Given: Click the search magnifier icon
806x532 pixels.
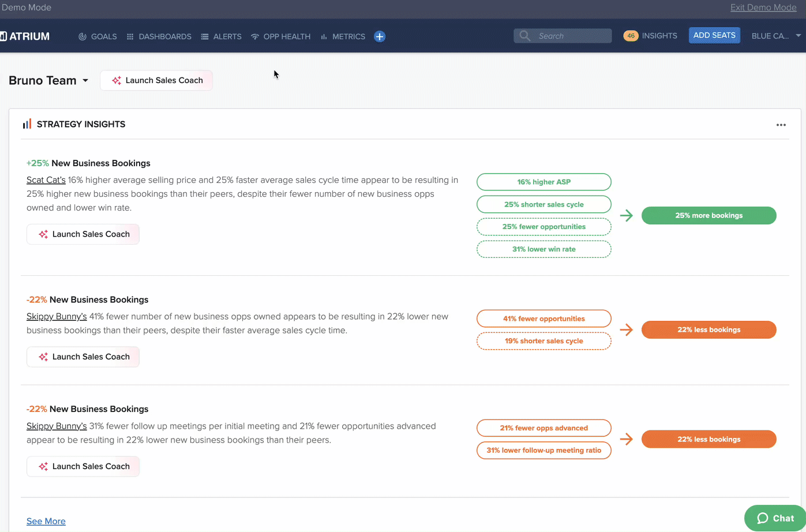Looking at the screenshot, I should click(x=524, y=36).
